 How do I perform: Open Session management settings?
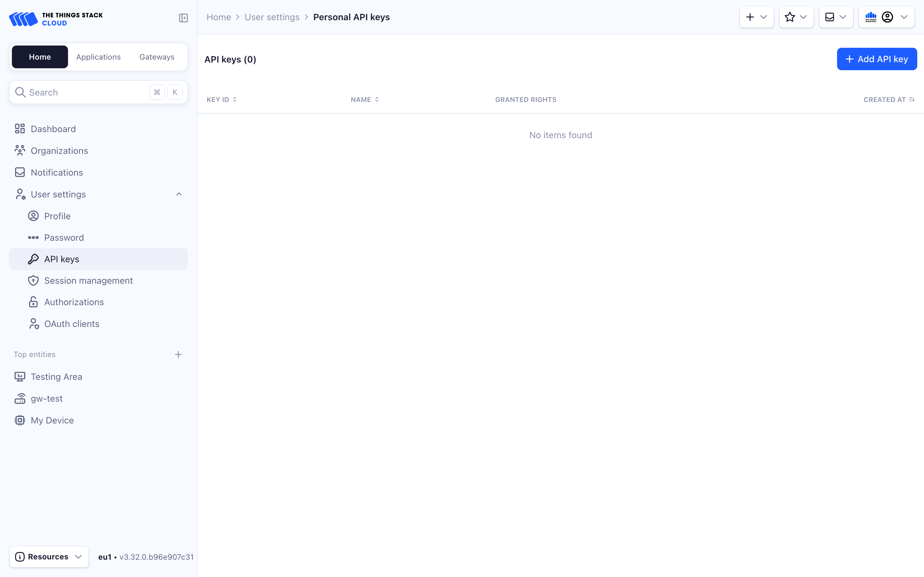pos(88,280)
